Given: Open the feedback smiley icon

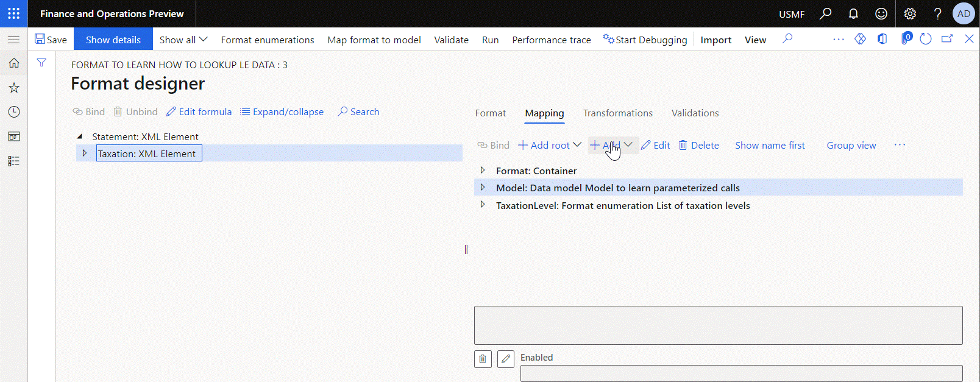Looking at the screenshot, I should pyautogui.click(x=881, y=13).
